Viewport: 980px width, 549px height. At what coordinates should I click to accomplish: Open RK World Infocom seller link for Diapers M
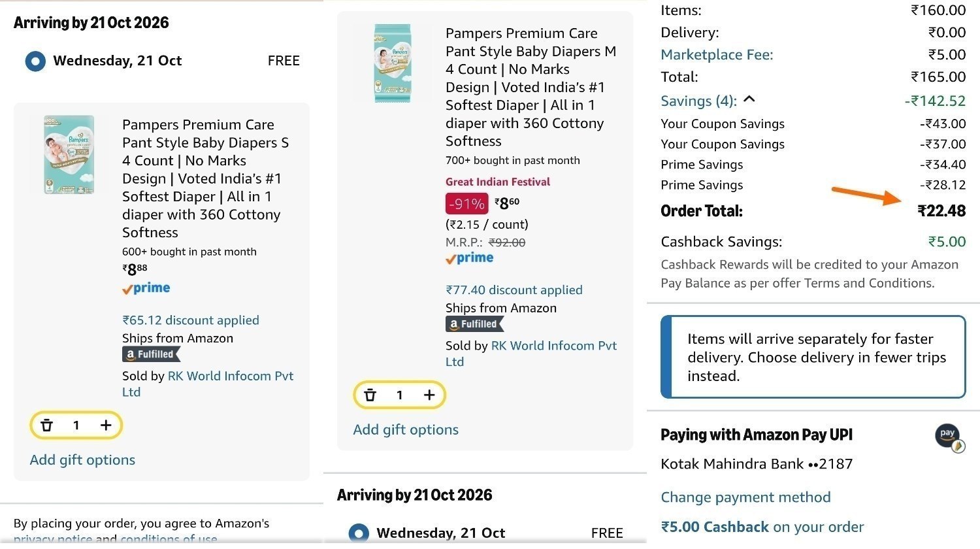tap(531, 354)
